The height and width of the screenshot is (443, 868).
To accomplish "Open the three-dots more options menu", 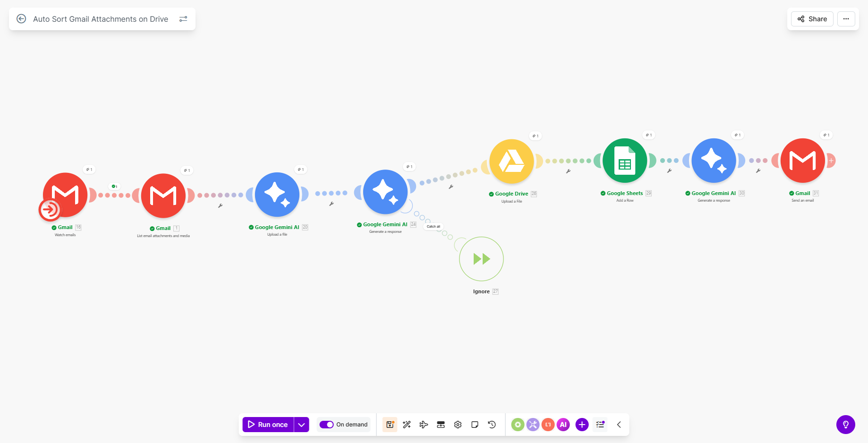I will 846,19.
